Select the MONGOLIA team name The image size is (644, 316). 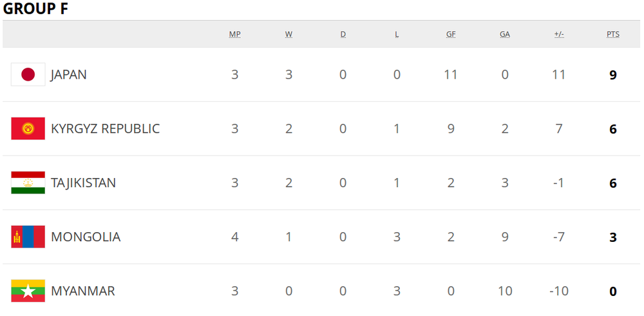point(86,237)
